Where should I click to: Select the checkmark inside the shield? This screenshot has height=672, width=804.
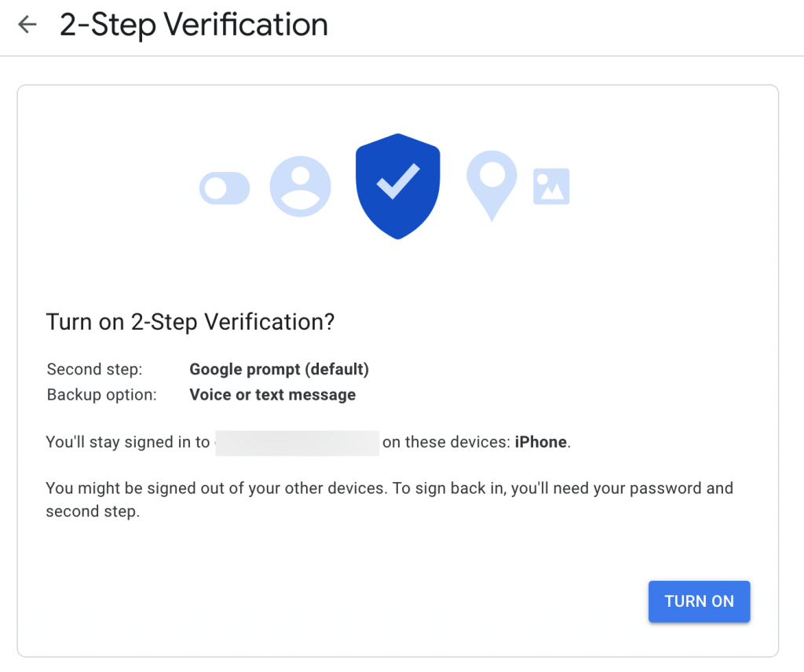[x=397, y=182]
